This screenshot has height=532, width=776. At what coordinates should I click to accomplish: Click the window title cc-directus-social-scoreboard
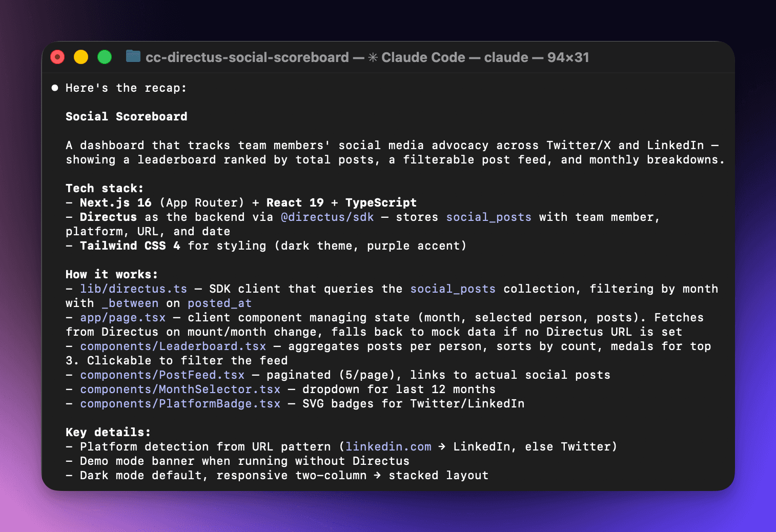pos(247,57)
